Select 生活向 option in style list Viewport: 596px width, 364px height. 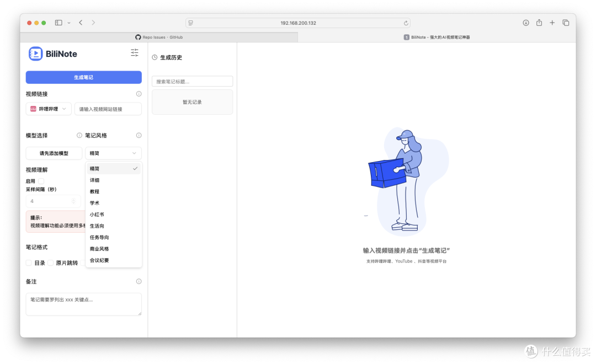coord(114,226)
